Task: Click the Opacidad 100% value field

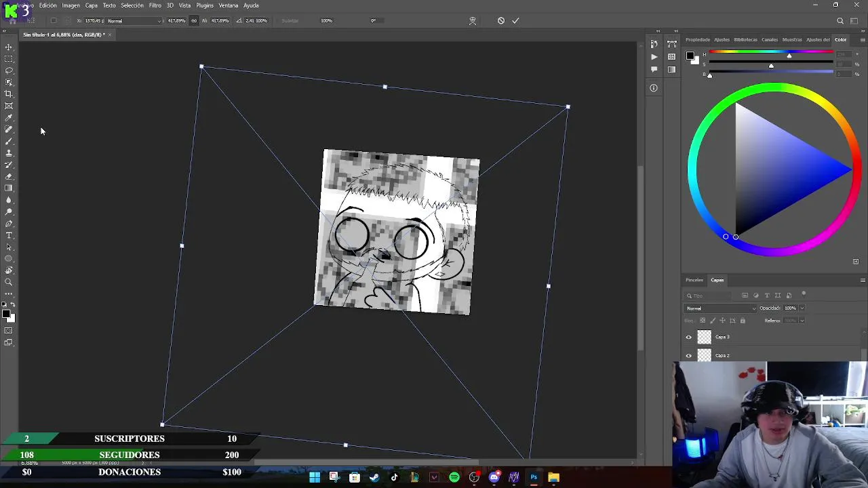Action: pyautogui.click(x=791, y=308)
